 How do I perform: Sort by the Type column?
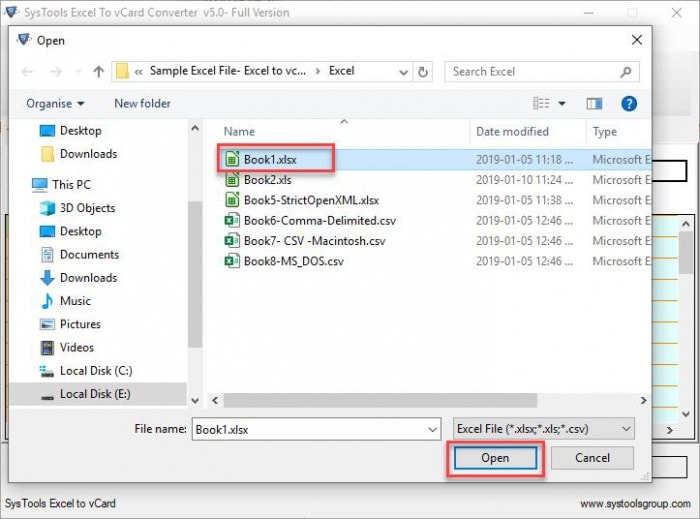tap(605, 132)
